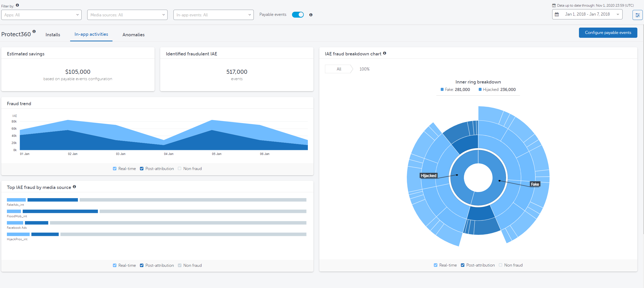Click the Top IAE fraud by media source info icon
The width and height of the screenshot is (644, 288).
74,187
